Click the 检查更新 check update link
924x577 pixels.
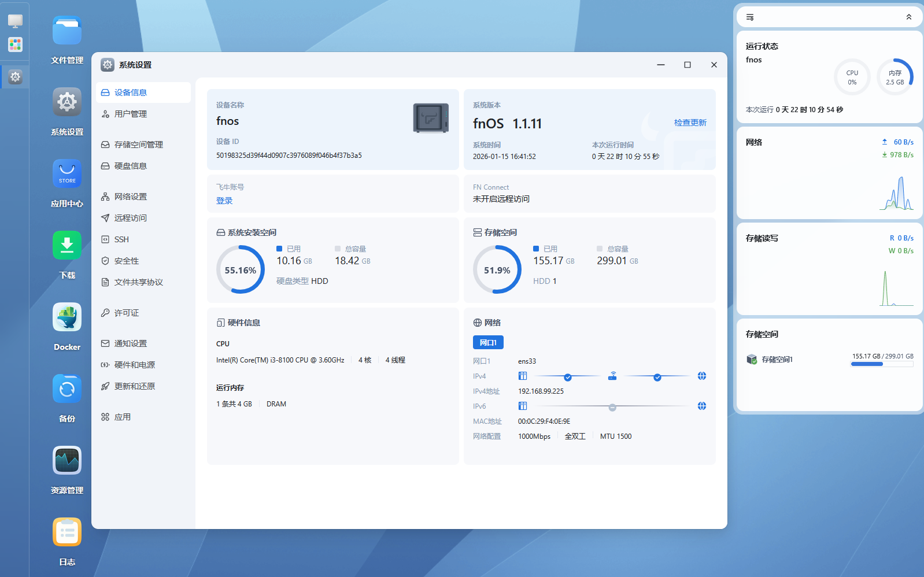(690, 123)
